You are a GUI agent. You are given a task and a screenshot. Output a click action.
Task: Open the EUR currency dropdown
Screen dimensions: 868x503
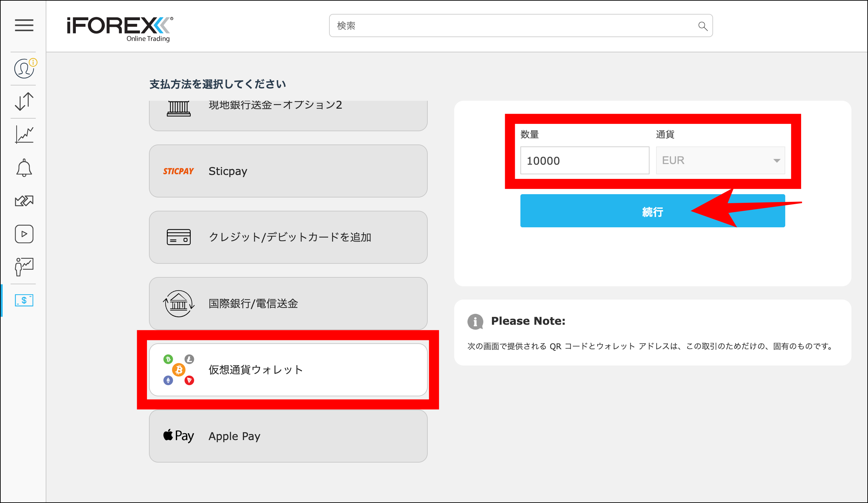click(x=721, y=160)
